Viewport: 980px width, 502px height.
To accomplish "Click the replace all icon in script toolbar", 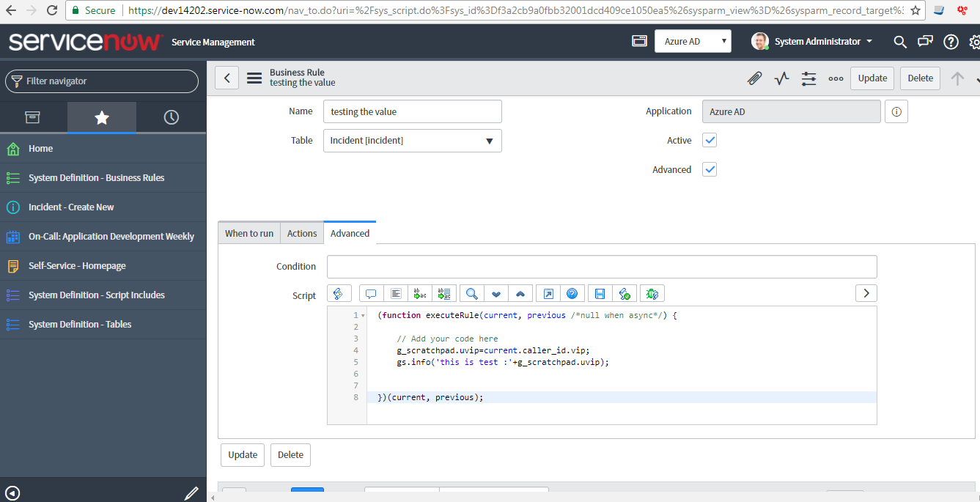I will (x=445, y=293).
